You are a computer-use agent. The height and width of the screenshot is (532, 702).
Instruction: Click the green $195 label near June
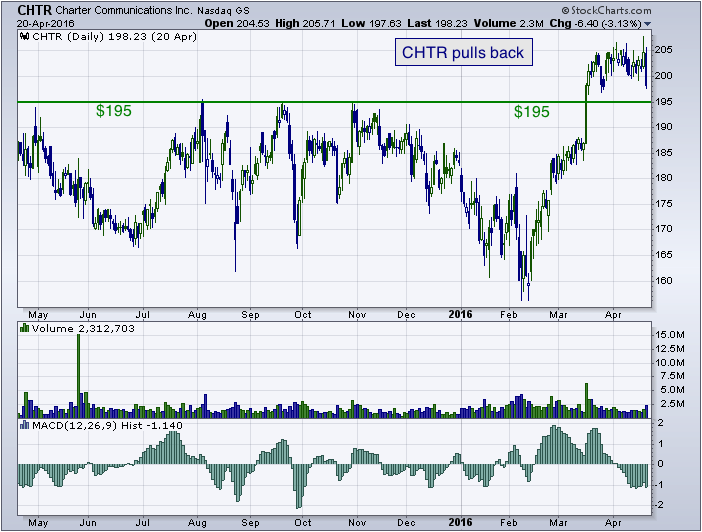tap(114, 111)
